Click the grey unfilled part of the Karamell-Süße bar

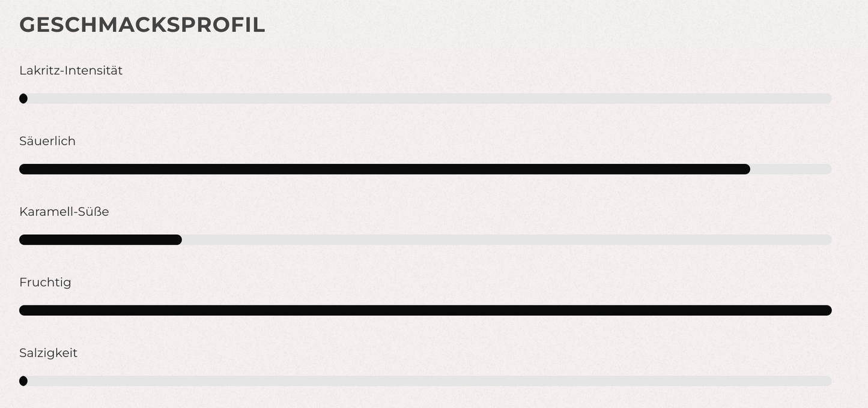coord(506,240)
